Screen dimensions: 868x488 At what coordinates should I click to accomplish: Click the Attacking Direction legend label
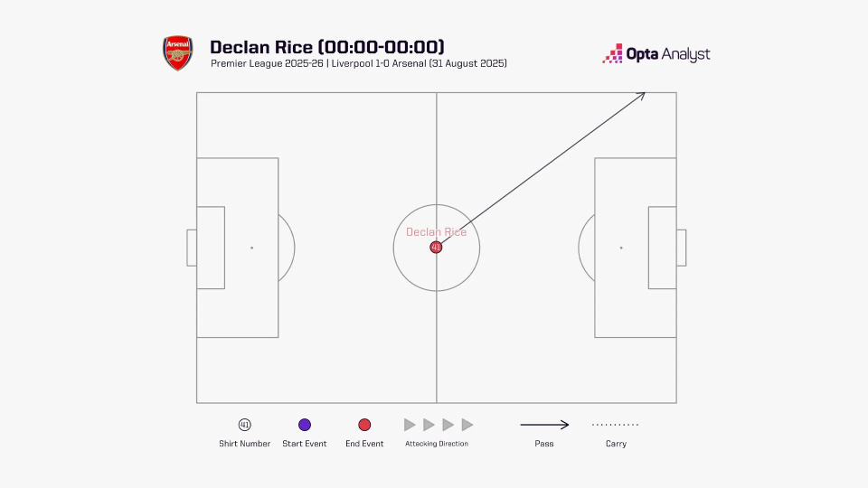coord(437,444)
